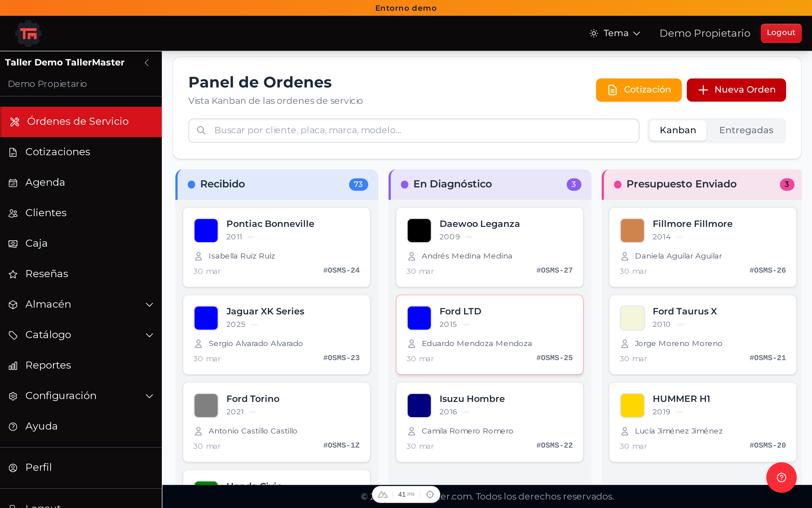Click the 73 count badge on Recibido
The height and width of the screenshot is (508, 812).
point(358,185)
